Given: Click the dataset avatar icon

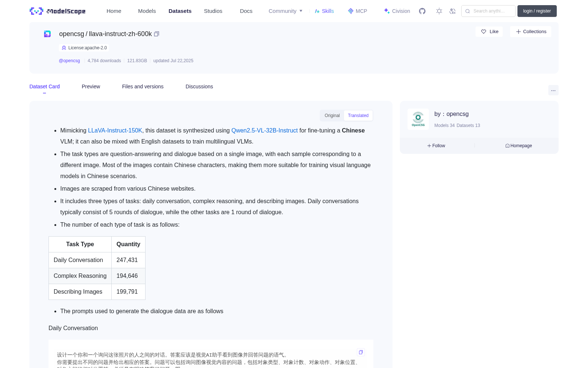Looking at the screenshot, I should 47,34.
